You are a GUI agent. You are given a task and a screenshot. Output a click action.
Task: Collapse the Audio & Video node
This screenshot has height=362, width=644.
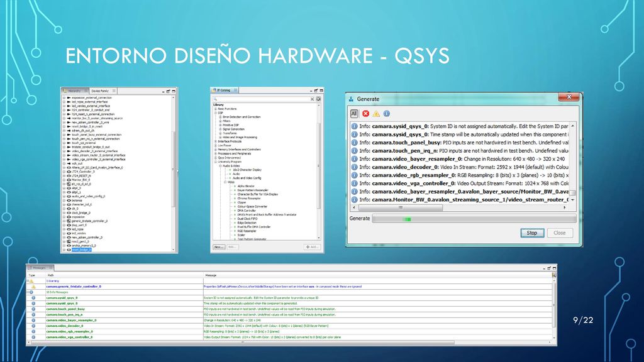click(x=221, y=166)
